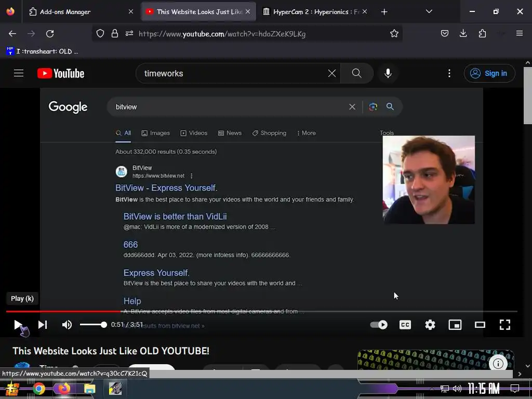
Task: Search with voice microphone
Action: 388,73
